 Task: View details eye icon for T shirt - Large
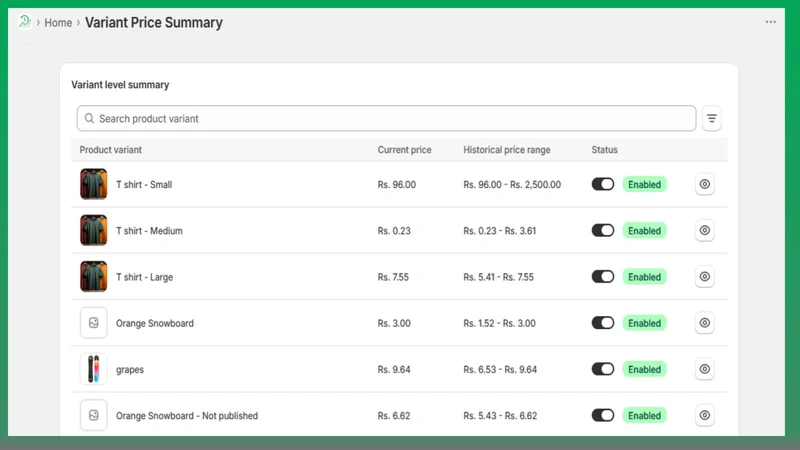(x=705, y=277)
